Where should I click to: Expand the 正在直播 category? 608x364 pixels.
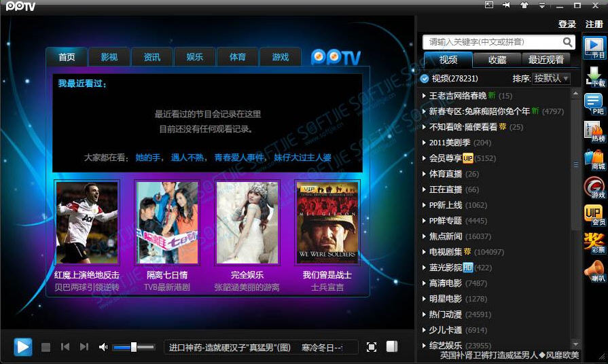click(423, 189)
